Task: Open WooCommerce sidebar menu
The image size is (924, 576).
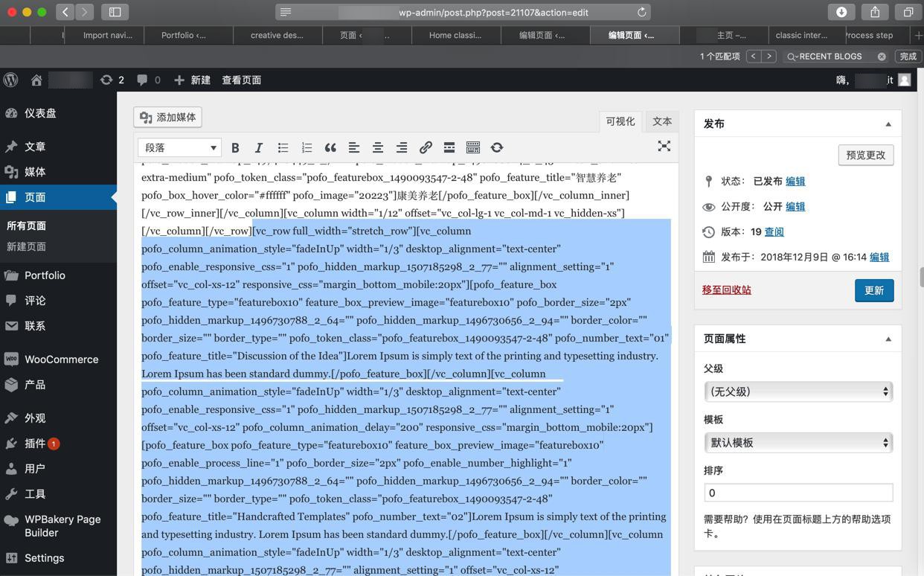Action: [58, 359]
